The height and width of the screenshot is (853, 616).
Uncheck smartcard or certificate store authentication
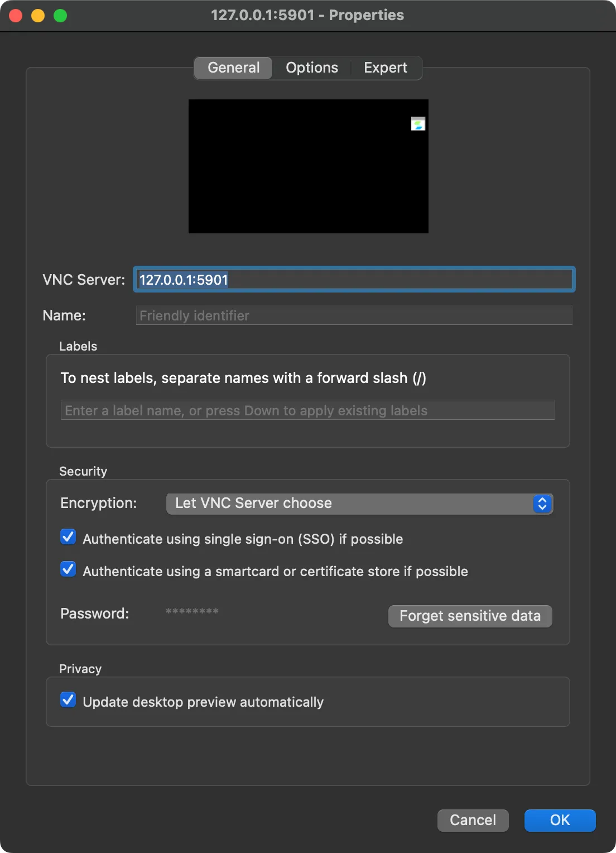(x=68, y=569)
